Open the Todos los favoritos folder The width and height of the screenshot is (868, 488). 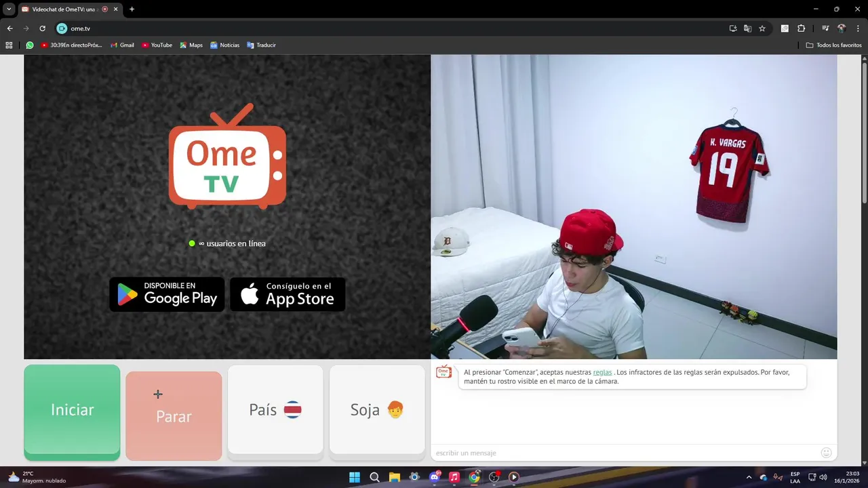pyautogui.click(x=833, y=45)
